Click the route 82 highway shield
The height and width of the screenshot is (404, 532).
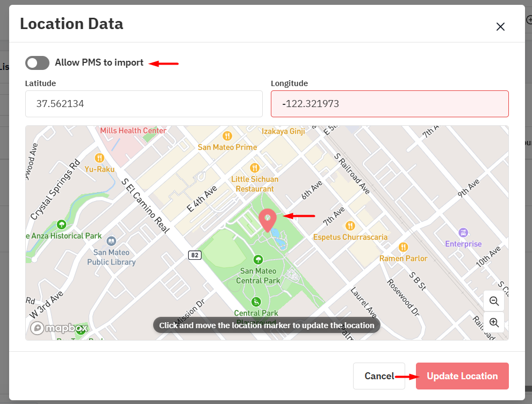tap(195, 255)
